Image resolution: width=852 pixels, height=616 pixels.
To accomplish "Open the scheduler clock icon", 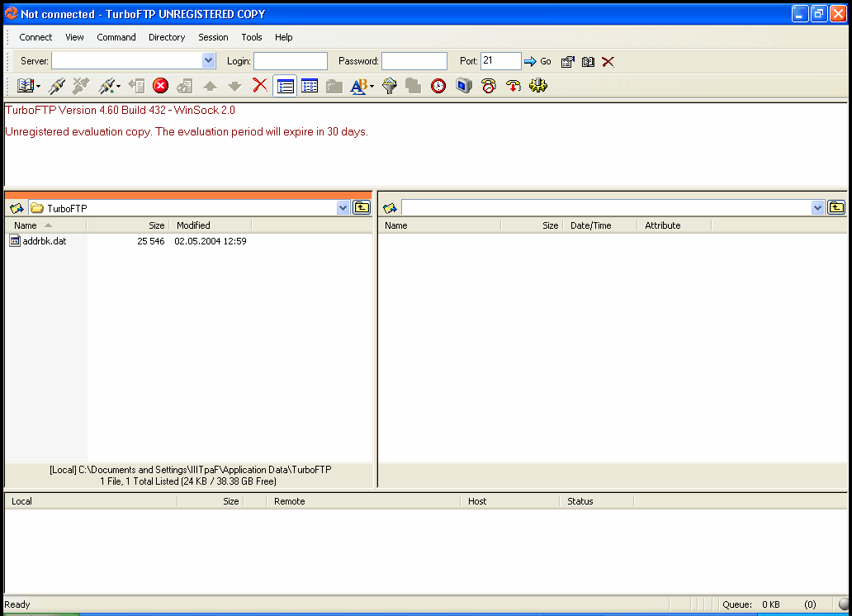I will click(438, 86).
